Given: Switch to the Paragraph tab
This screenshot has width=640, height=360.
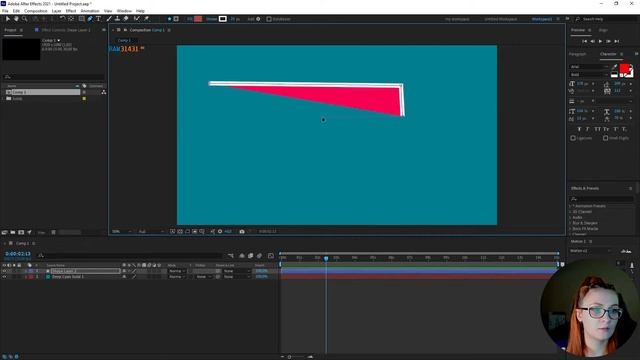Looking at the screenshot, I should (578, 54).
